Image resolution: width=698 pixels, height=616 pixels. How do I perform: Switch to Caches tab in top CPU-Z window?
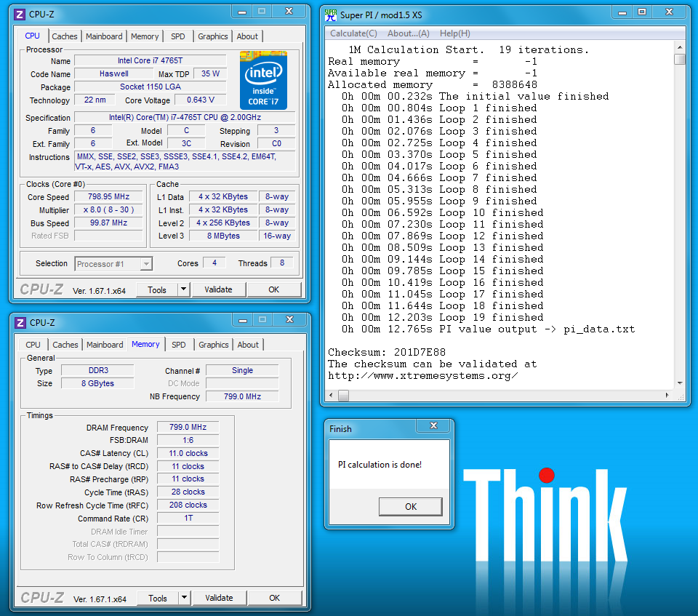pyautogui.click(x=65, y=36)
